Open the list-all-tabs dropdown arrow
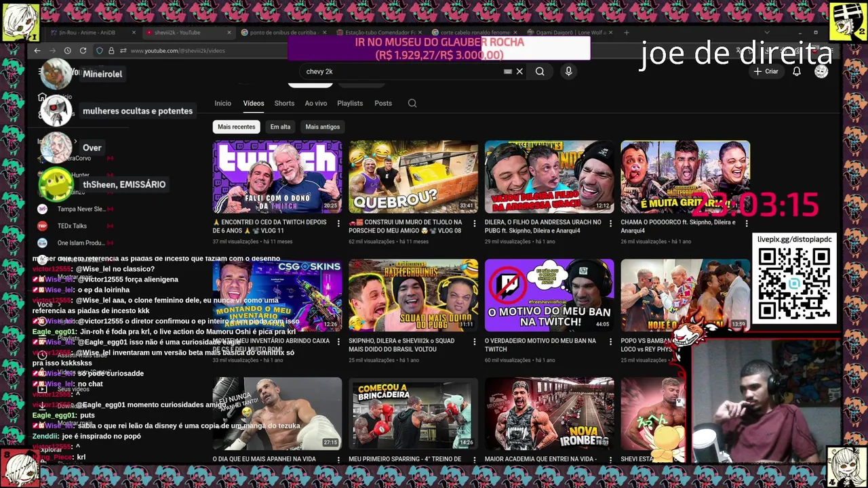 click(x=767, y=33)
